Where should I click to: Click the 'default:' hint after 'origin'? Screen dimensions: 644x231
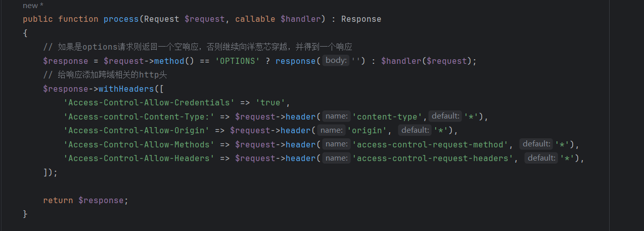click(415, 130)
